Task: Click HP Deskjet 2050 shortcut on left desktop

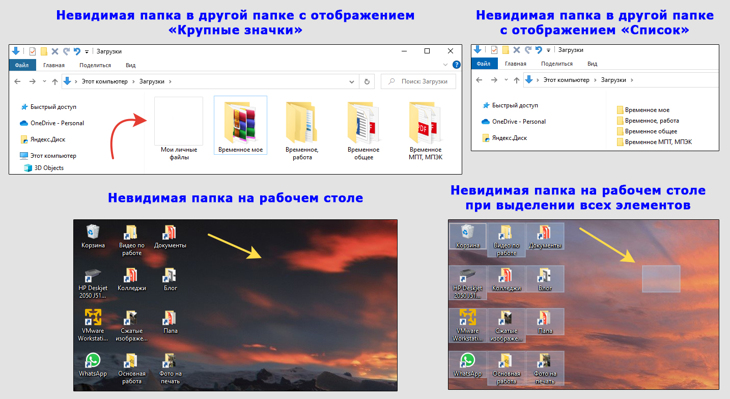Action: point(93,283)
